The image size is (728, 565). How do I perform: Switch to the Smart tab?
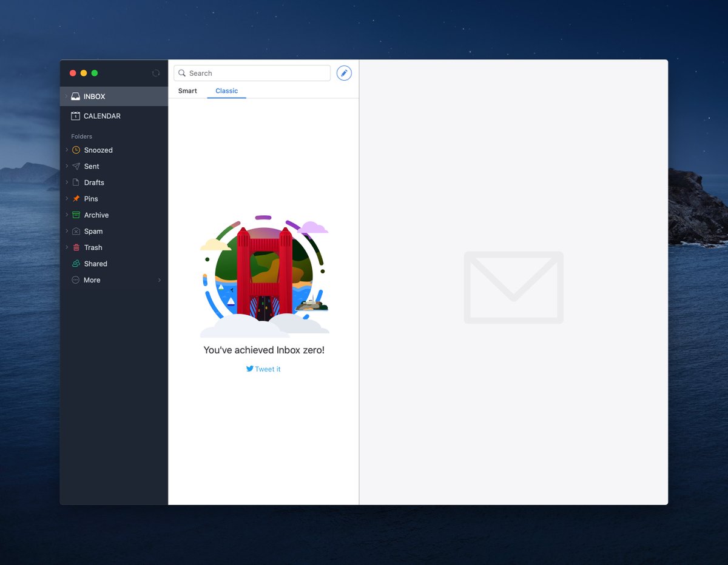click(x=187, y=91)
